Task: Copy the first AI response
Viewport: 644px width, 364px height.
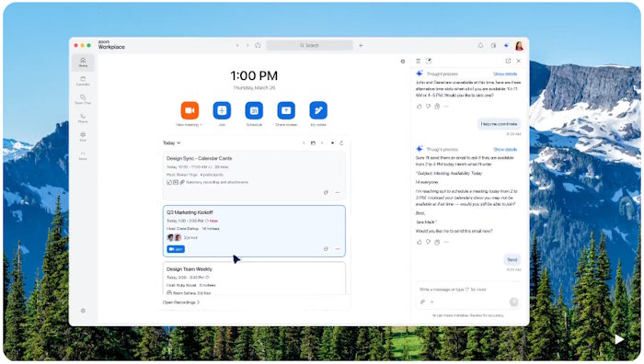Action: click(x=437, y=107)
